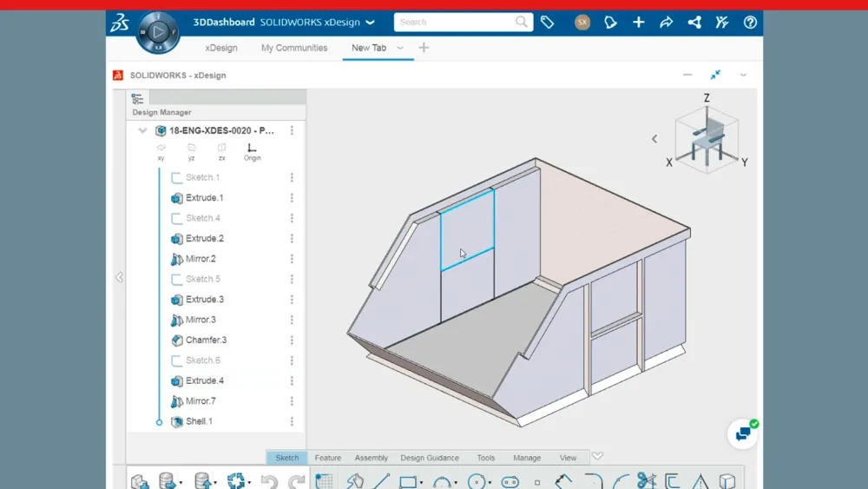The width and height of the screenshot is (868, 489).
Task: Select Sketch.4 in the tree
Action: coord(202,218)
